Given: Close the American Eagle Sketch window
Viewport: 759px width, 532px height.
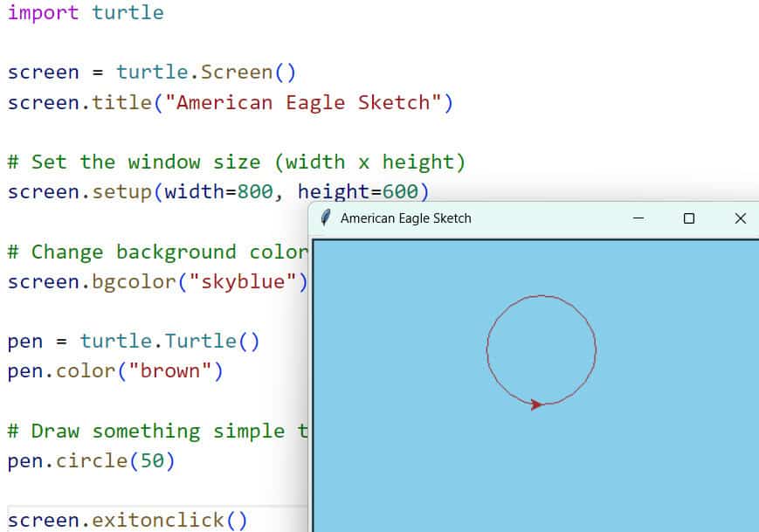Looking at the screenshot, I should 740,218.
